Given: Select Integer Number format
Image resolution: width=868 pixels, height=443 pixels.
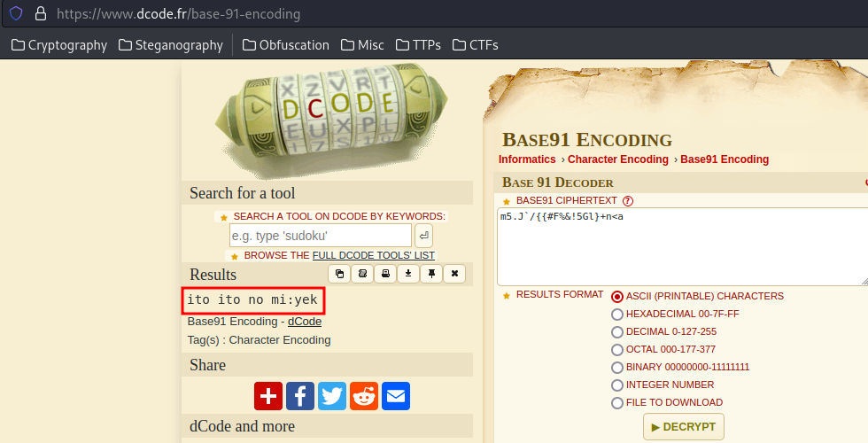Looking at the screenshot, I should tap(617, 385).
